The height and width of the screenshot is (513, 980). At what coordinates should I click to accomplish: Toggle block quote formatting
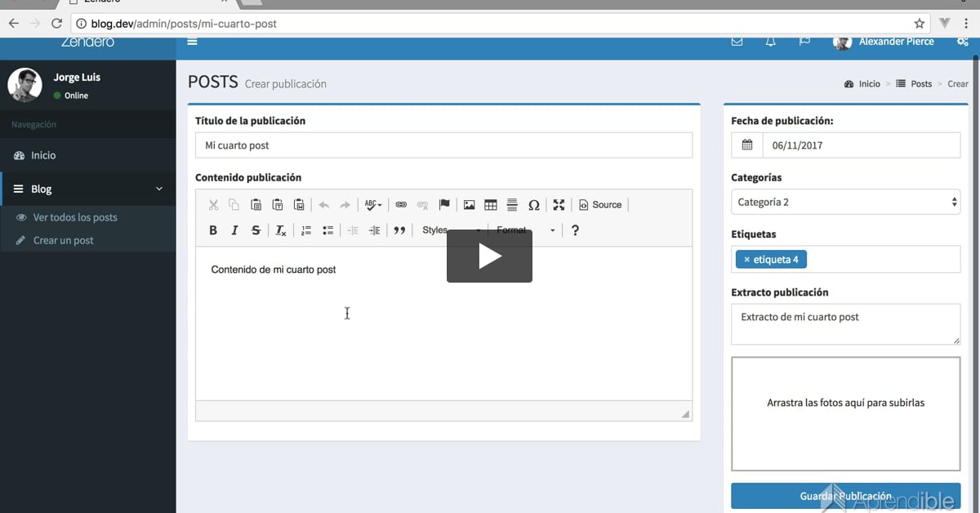click(399, 230)
